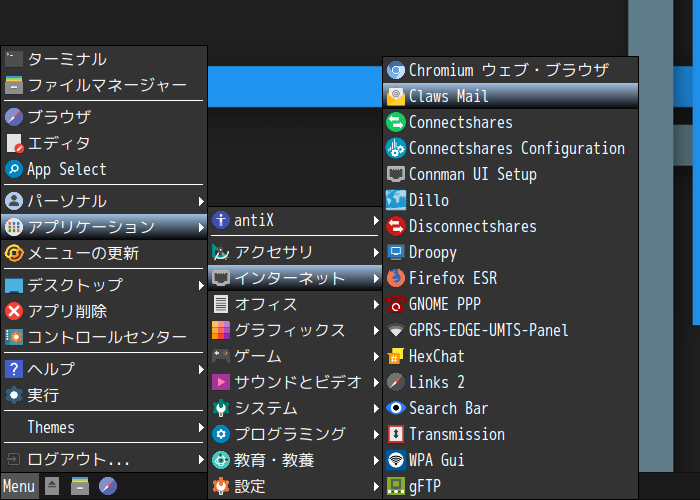This screenshot has width=700, height=500.
Task: Expand the デスクトップ submenu arrow
Action: coord(201,285)
